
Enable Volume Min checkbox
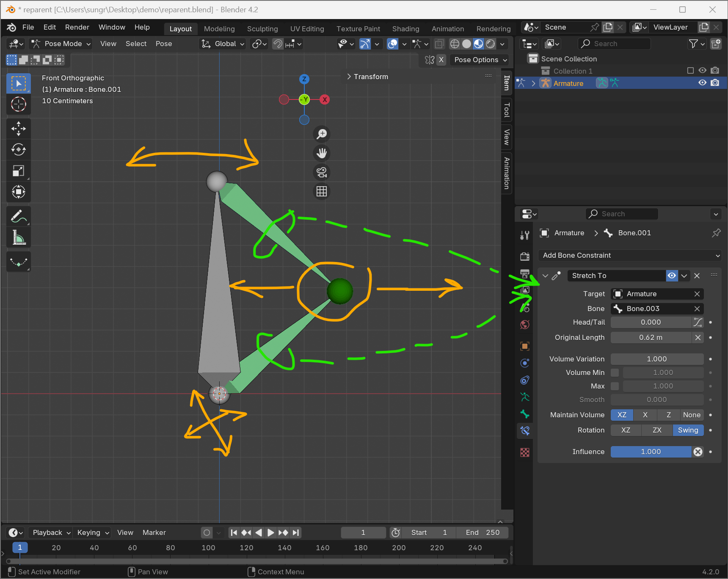point(615,372)
